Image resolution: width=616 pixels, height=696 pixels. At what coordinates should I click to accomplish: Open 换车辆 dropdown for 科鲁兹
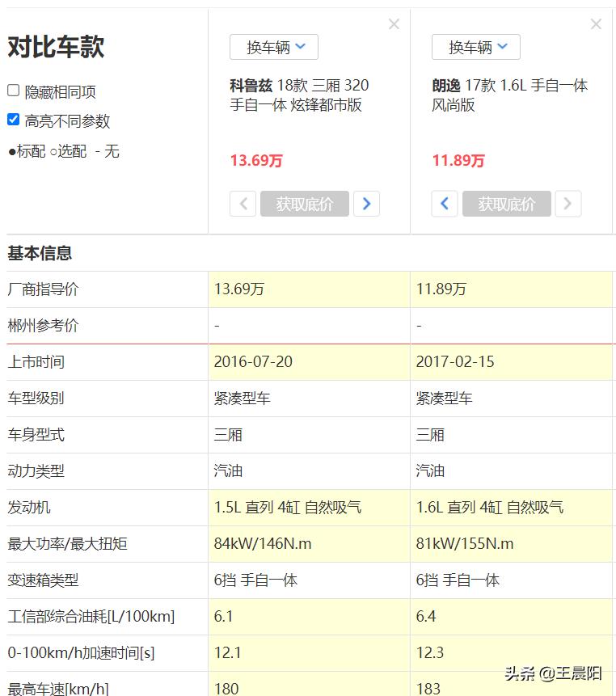point(274,47)
